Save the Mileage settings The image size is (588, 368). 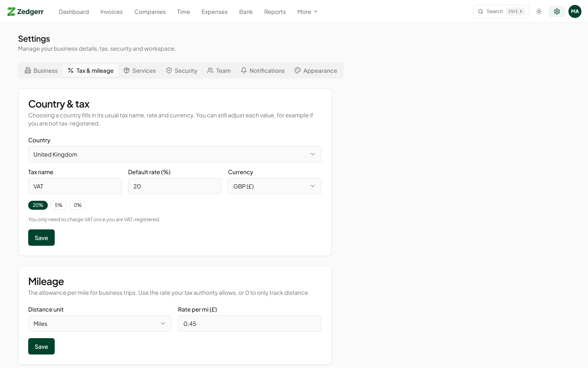41,346
